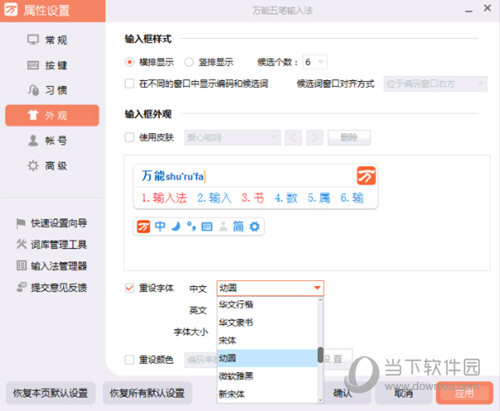
Task: Click the orange logo in input preview
Action: pyautogui.click(x=366, y=176)
